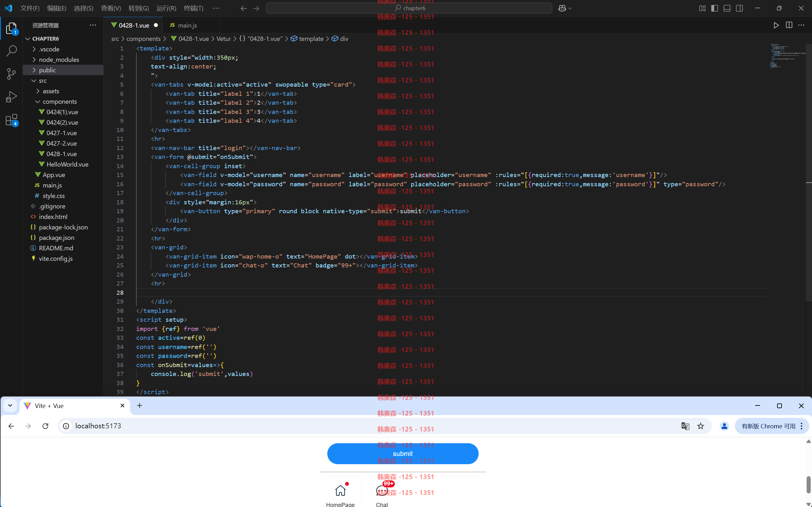Bookmark this page with star icon
The image size is (812, 507).
(x=701, y=426)
